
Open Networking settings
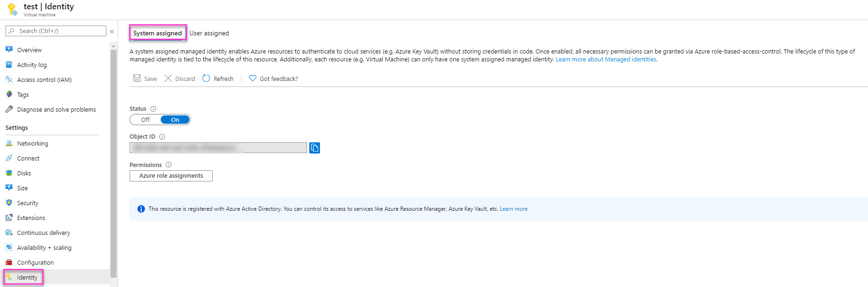[33, 143]
